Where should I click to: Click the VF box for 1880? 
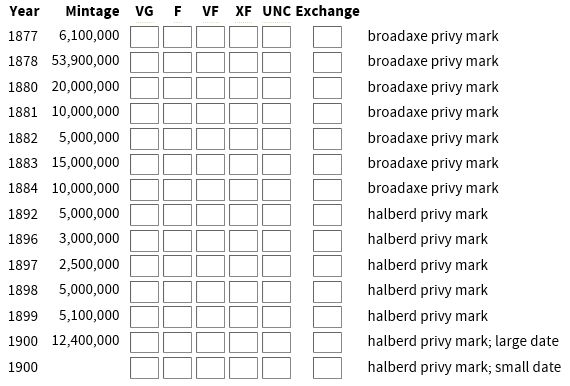[210, 88]
